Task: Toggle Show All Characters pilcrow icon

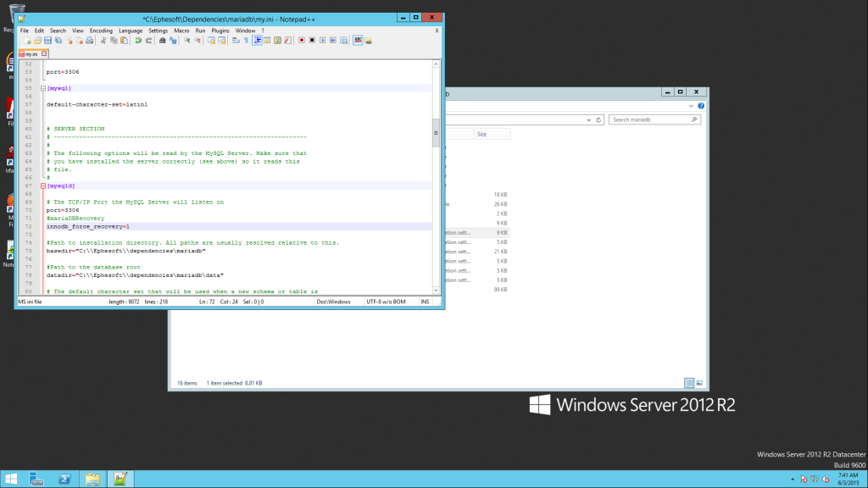Action: point(246,41)
